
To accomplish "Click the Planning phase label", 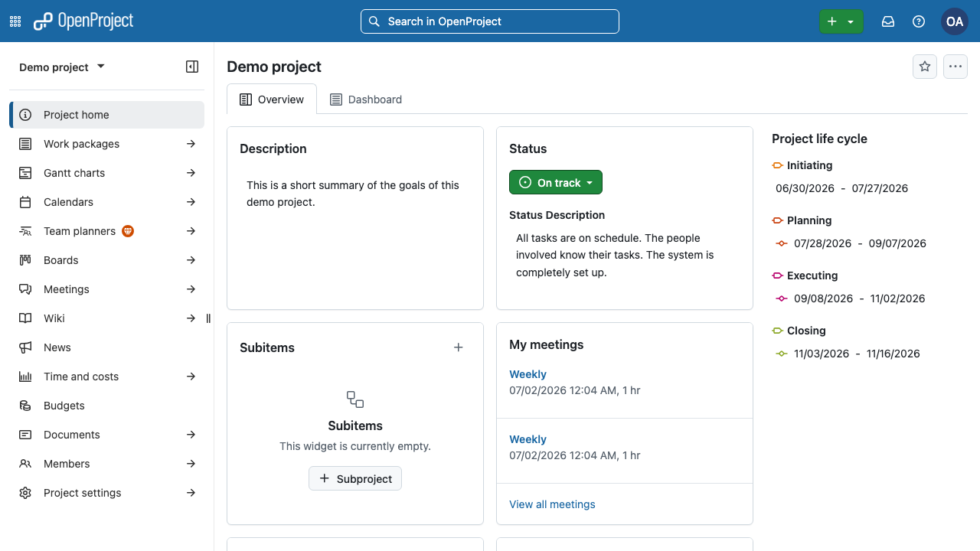I will point(809,220).
